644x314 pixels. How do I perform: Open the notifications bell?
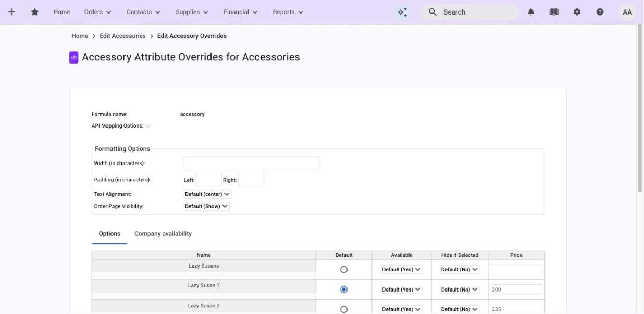tap(531, 12)
